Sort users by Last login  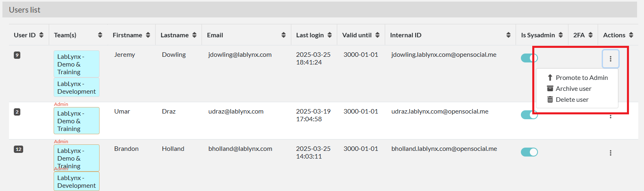[x=330, y=35]
